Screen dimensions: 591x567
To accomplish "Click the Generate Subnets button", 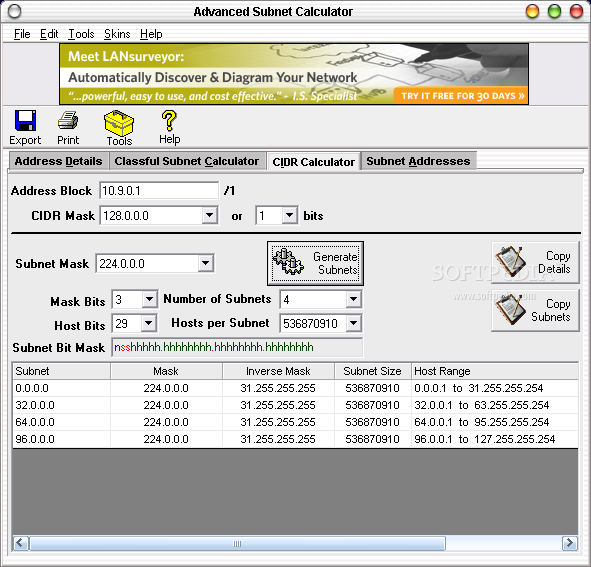I will [x=315, y=263].
